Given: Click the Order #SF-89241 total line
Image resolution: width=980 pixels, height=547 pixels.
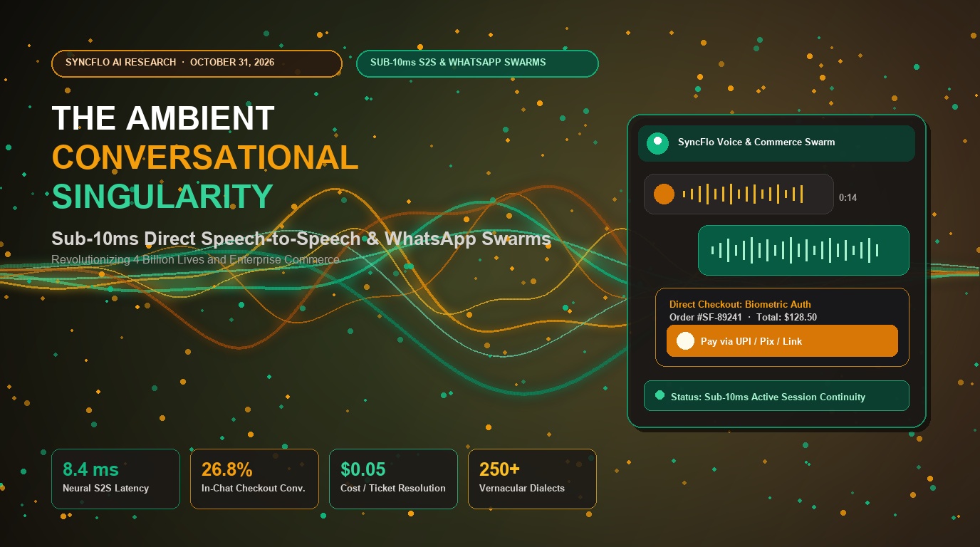Looking at the screenshot, I should pyautogui.click(x=743, y=317).
